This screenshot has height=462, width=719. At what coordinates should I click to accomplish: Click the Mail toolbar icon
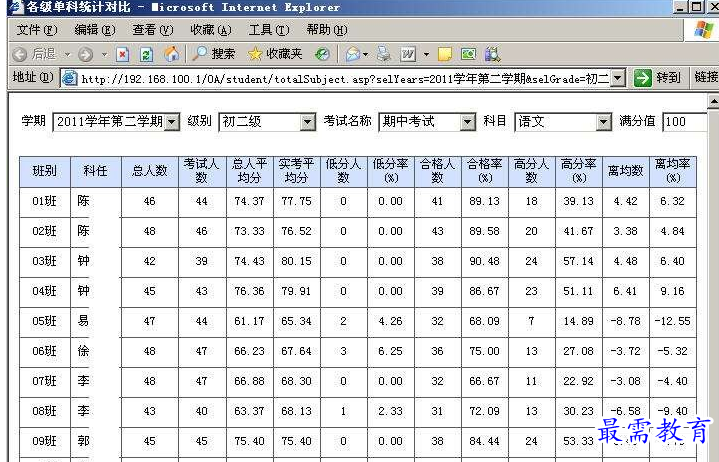[x=352, y=54]
